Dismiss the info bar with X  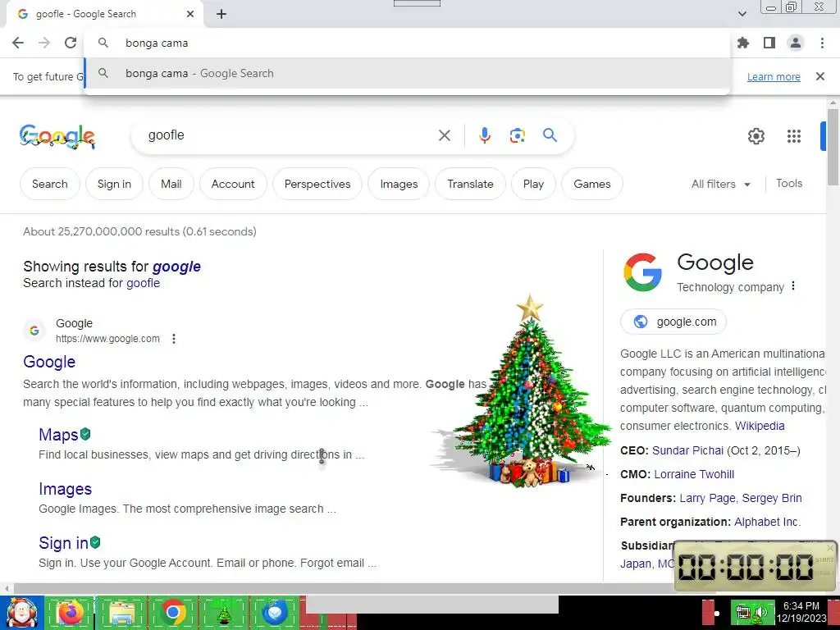[819, 76]
